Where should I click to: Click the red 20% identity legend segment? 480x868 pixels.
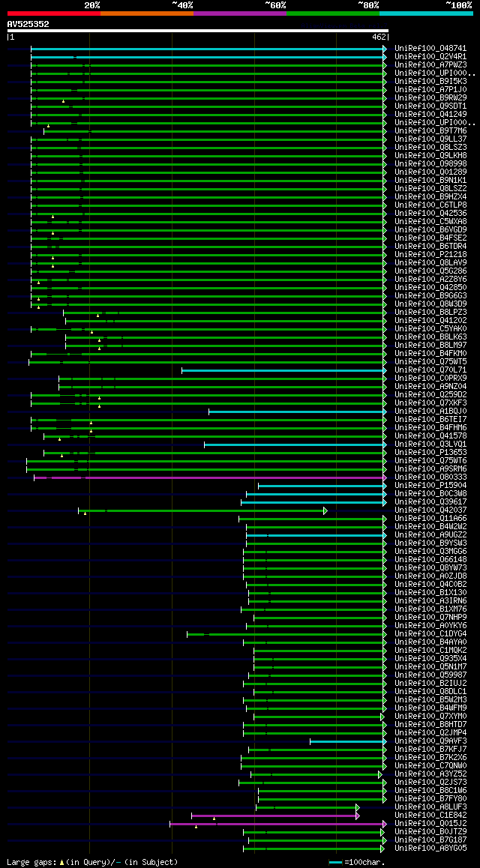point(54,13)
